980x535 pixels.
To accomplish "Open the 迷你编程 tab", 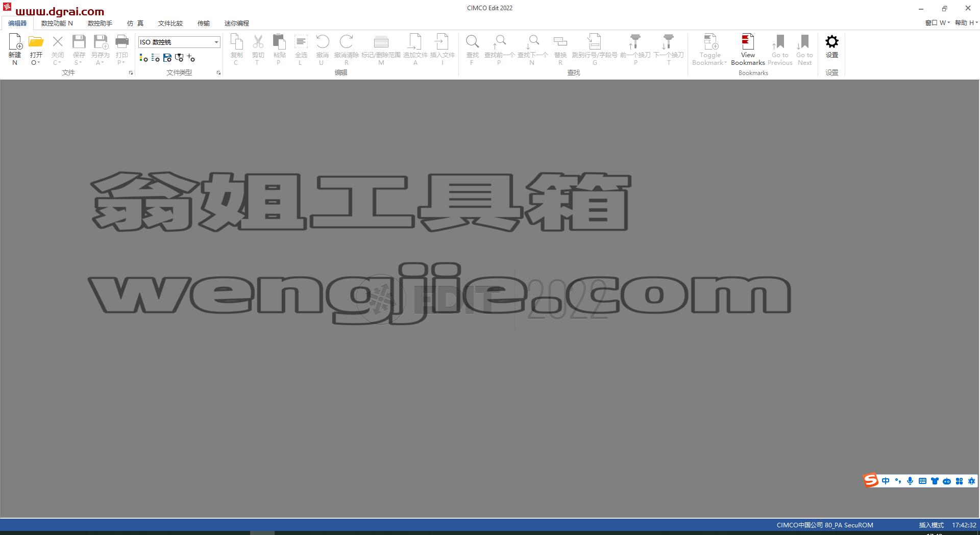I will [237, 23].
